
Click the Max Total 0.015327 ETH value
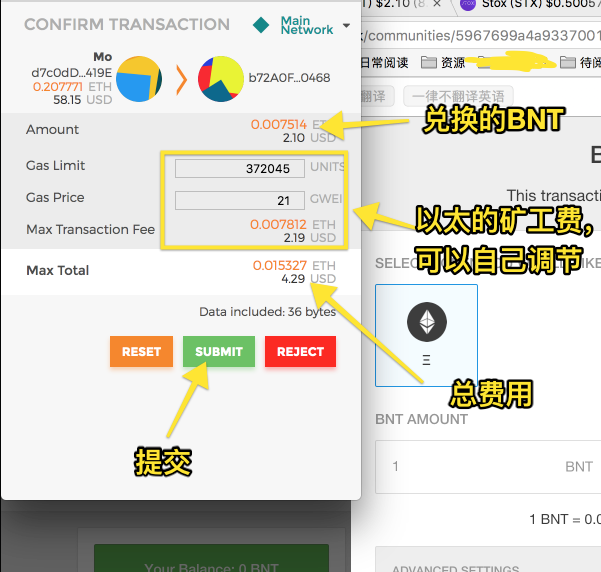(x=294, y=265)
